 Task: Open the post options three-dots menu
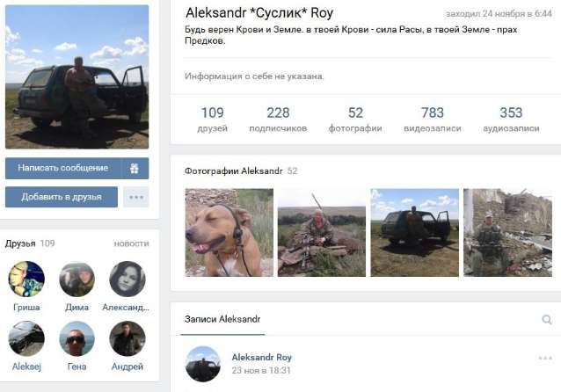point(545,358)
